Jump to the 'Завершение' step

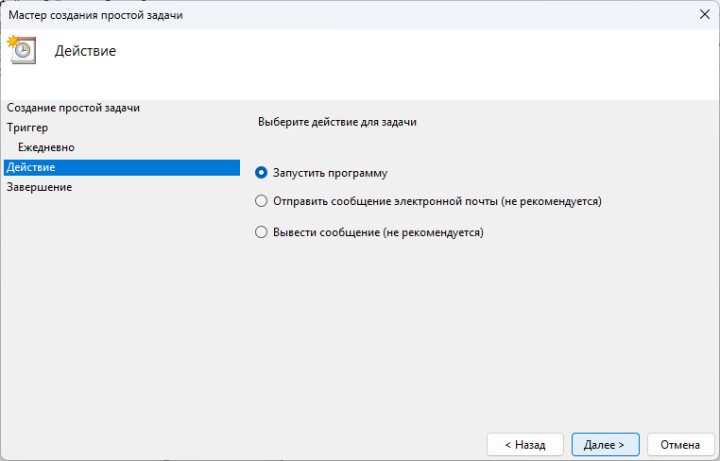tap(39, 187)
